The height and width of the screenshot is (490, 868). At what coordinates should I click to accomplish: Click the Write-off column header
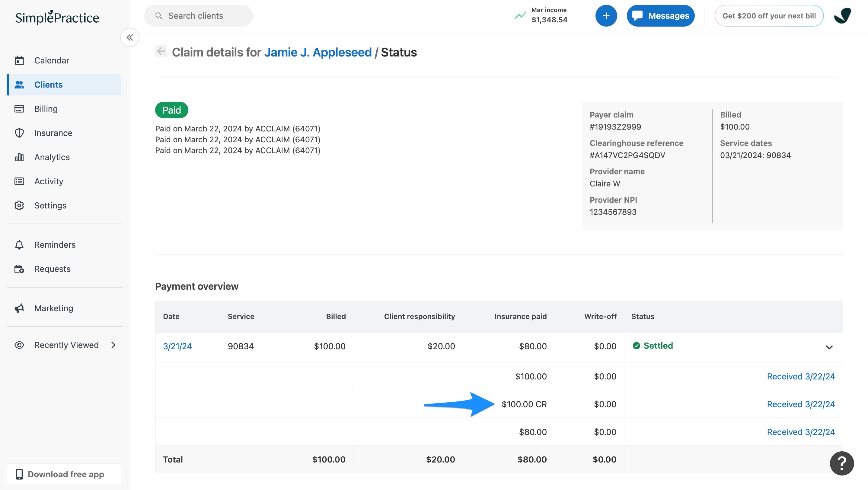600,316
